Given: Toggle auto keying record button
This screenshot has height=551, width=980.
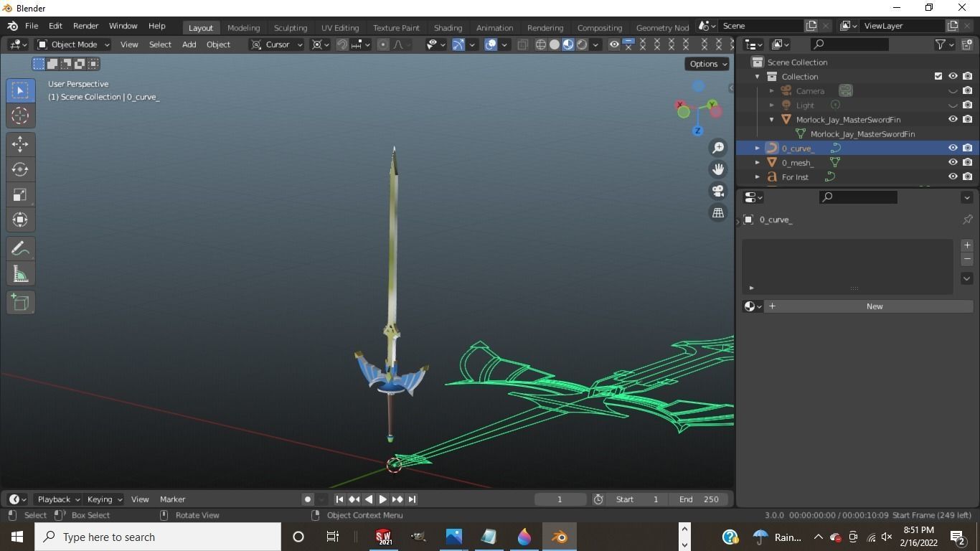Looking at the screenshot, I should 308,499.
